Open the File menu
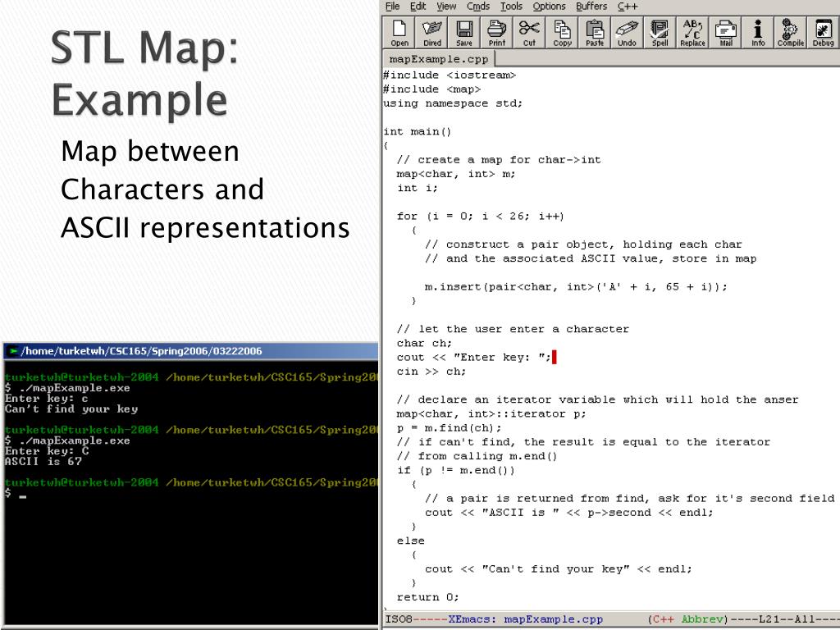The height and width of the screenshot is (630, 840). 392,7
